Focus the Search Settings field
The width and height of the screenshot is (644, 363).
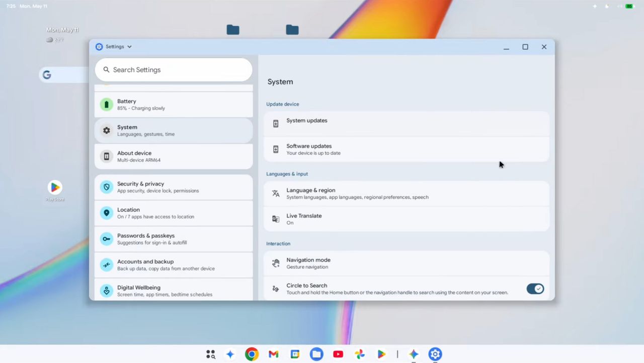174,70
